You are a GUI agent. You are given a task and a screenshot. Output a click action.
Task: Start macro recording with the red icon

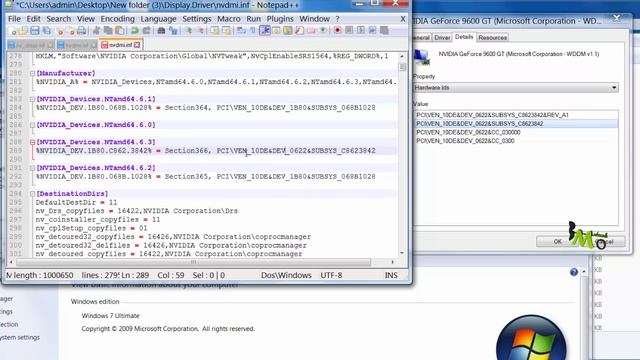(x=338, y=31)
